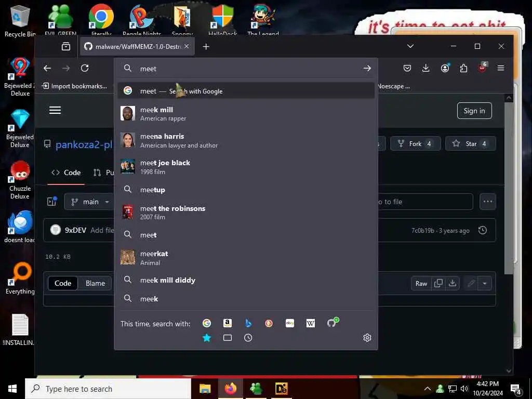The image size is (532, 399).
Task: Open File Explorer from the taskbar
Action: [205, 389]
